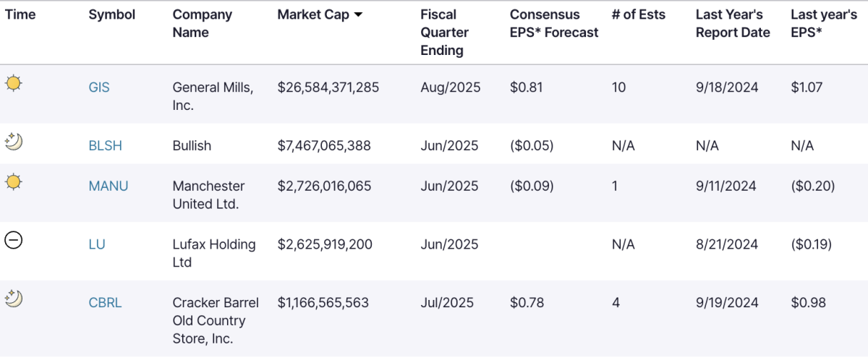
Task: Click the sun icon beside GIS
Action: click(x=13, y=83)
